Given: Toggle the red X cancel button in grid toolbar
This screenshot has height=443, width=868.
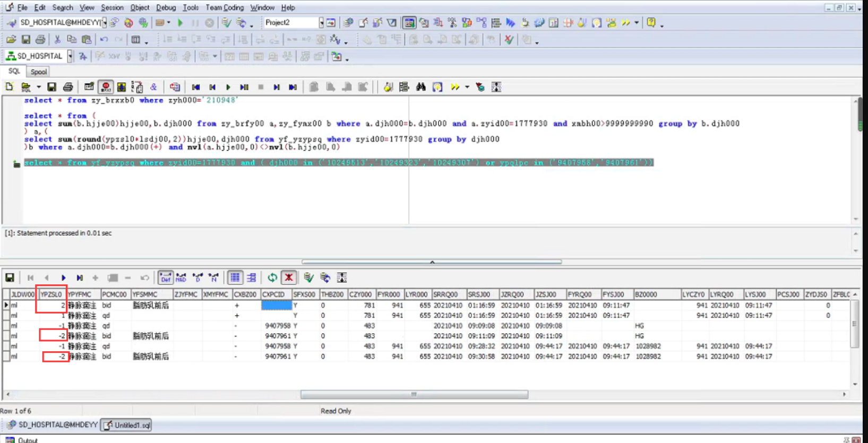Looking at the screenshot, I should (289, 277).
